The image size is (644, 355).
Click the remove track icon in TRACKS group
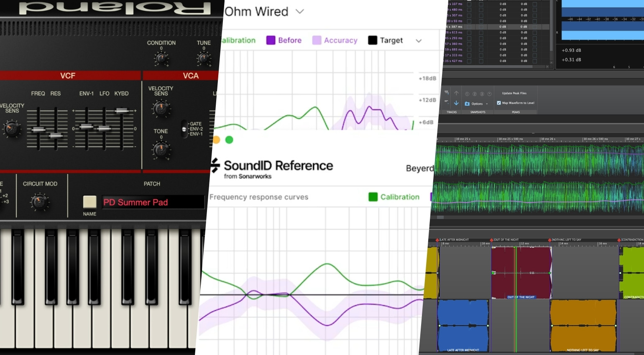[x=447, y=102]
